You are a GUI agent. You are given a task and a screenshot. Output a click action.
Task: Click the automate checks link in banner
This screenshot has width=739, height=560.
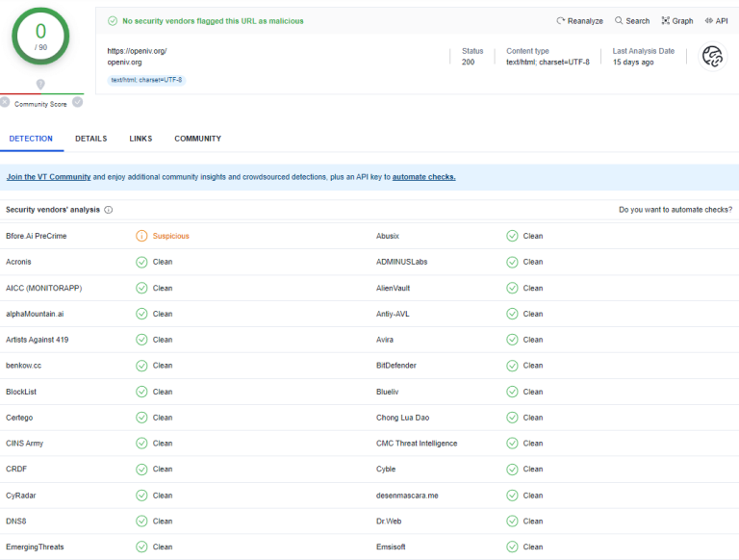pos(423,177)
